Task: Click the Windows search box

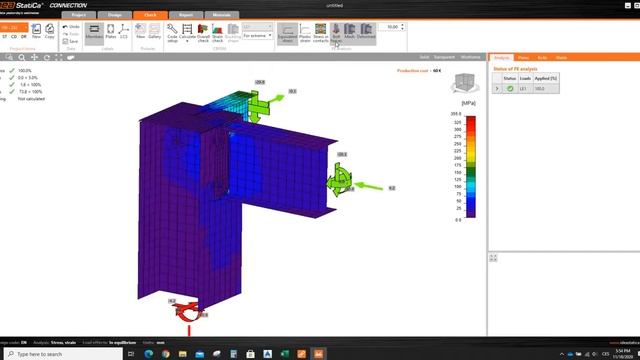Action: point(63,354)
